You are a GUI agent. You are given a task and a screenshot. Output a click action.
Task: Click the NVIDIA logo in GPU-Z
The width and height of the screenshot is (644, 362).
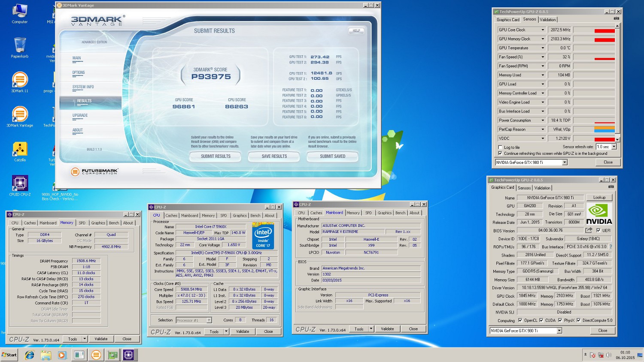click(599, 214)
